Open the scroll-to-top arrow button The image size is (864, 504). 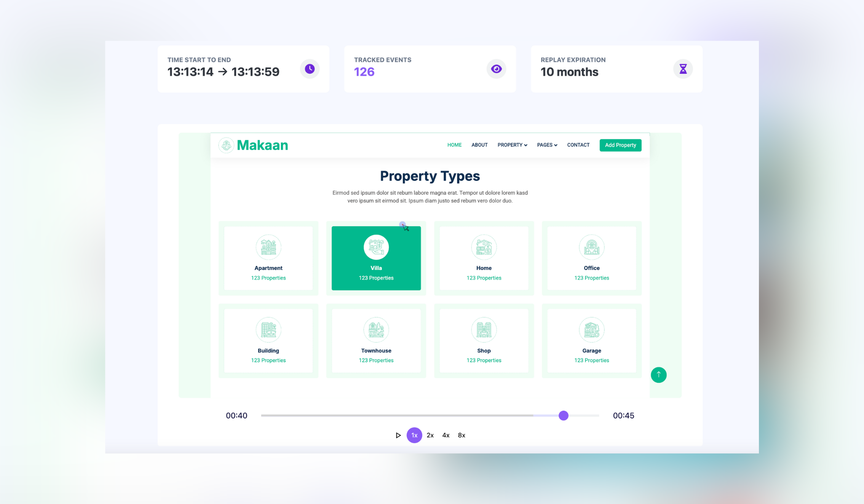pos(658,375)
